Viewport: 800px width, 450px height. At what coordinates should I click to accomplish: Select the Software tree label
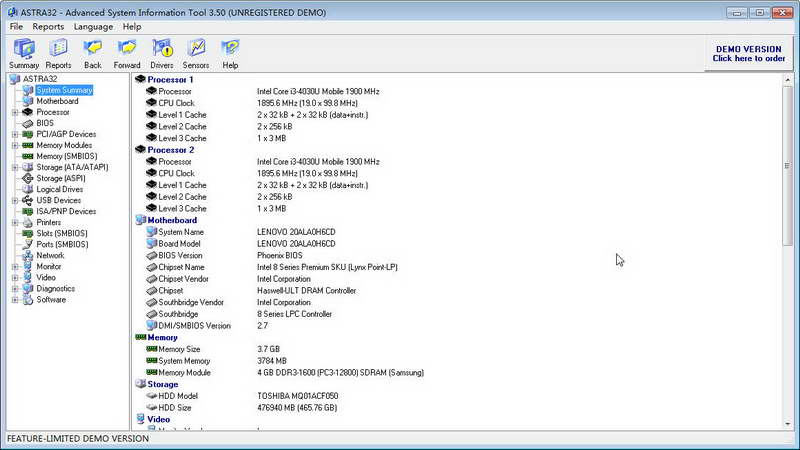[x=51, y=299]
